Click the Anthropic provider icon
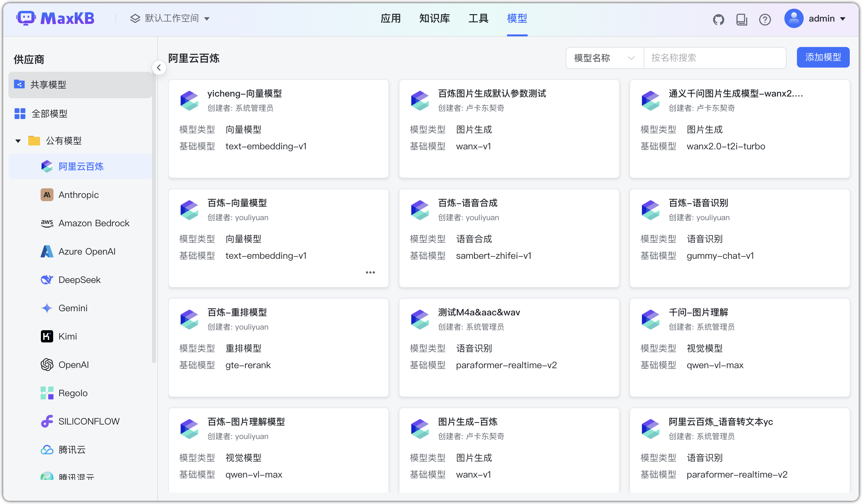The height and width of the screenshot is (504, 862). tap(47, 195)
